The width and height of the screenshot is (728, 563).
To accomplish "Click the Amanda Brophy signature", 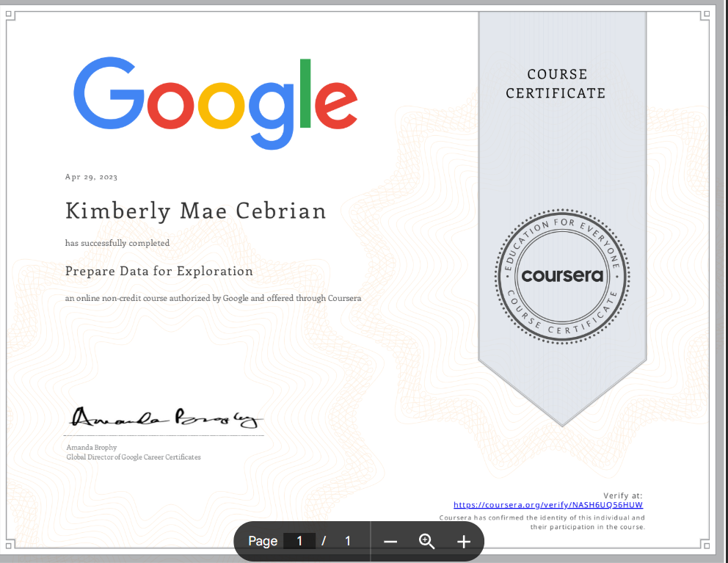I will [167, 418].
